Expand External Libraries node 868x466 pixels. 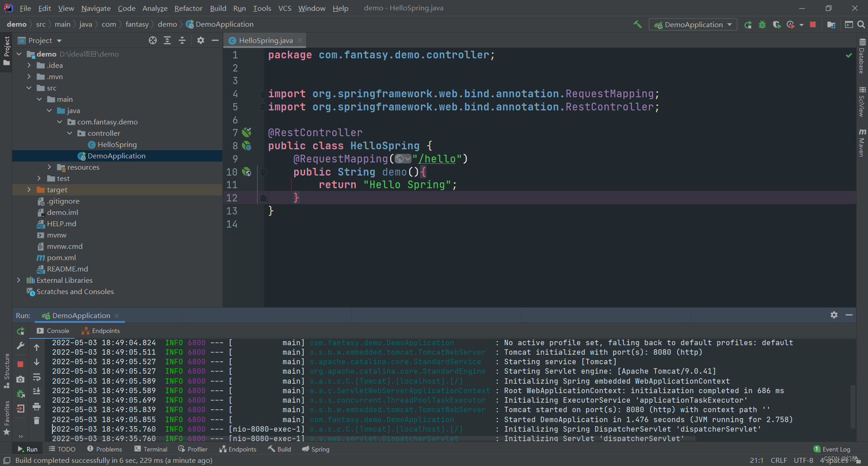19,280
